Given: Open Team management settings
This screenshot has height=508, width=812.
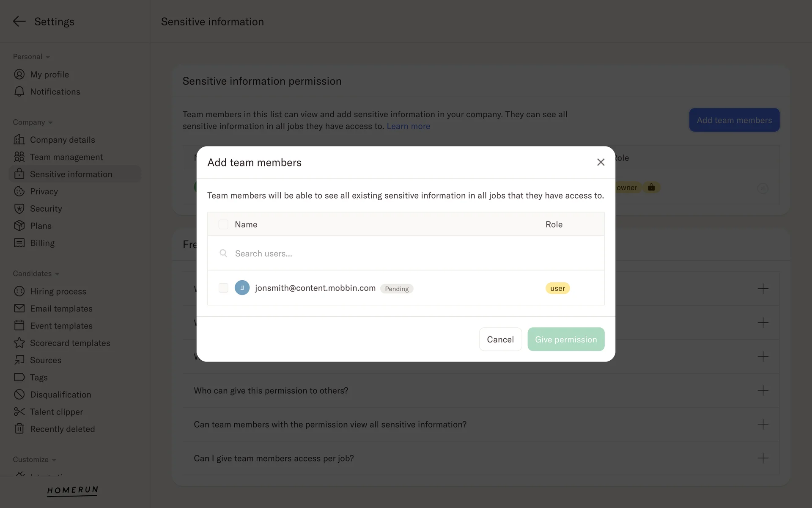Looking at the screenshot, I should coord(66,157).
